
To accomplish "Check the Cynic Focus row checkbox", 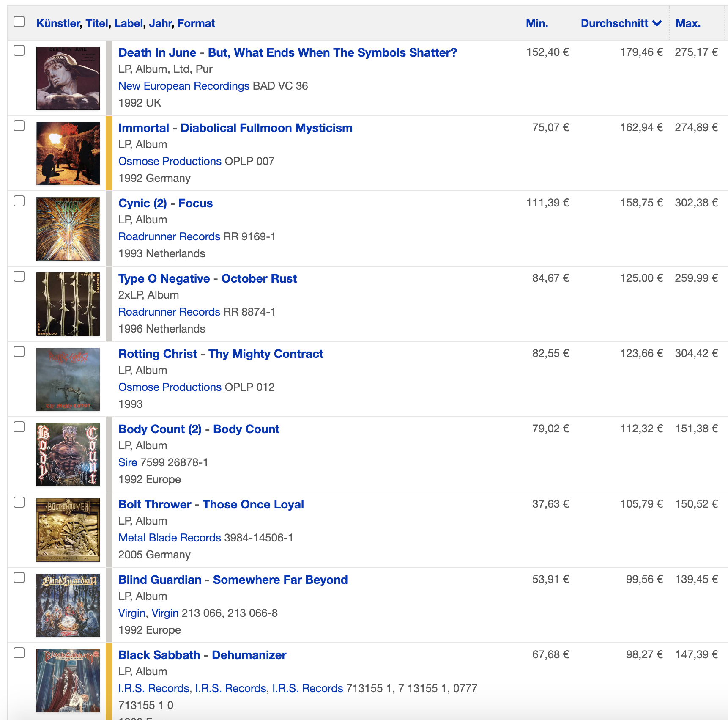I will pyautogui.click(x=19, y=201).
